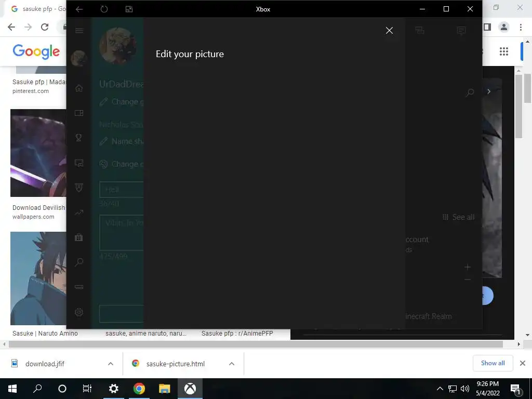
Task: Toggle Chrome side panel icon
Action: (x=487, y=27)
